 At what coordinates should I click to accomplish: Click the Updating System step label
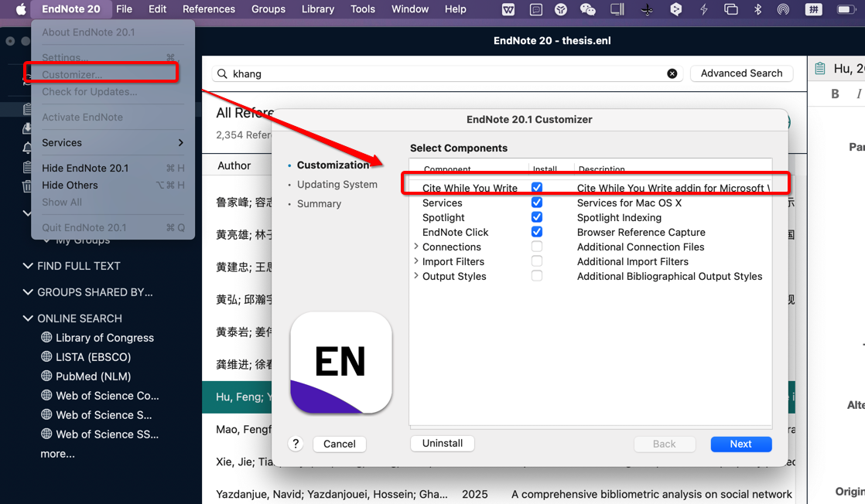click(x=337, y=184)
